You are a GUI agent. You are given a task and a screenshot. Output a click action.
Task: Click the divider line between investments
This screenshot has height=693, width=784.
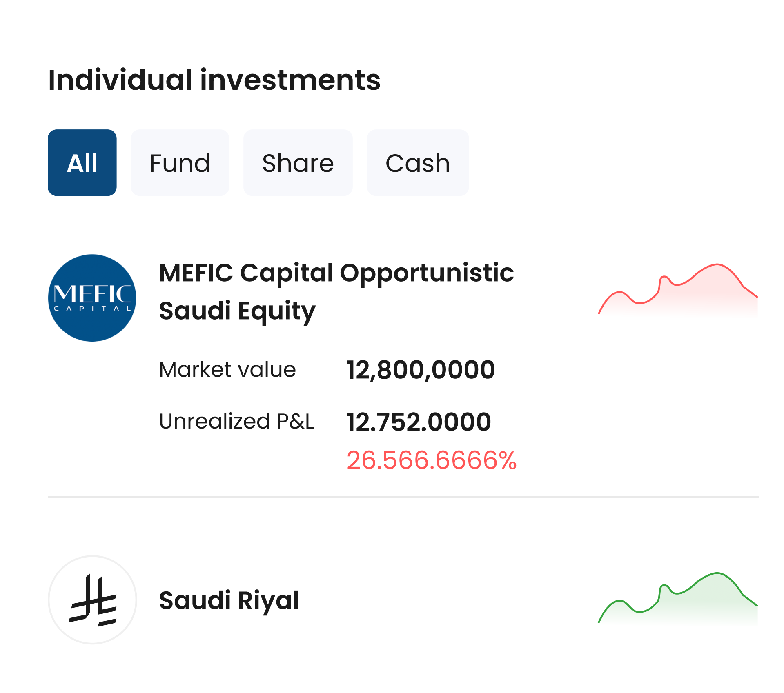(403, 497)
